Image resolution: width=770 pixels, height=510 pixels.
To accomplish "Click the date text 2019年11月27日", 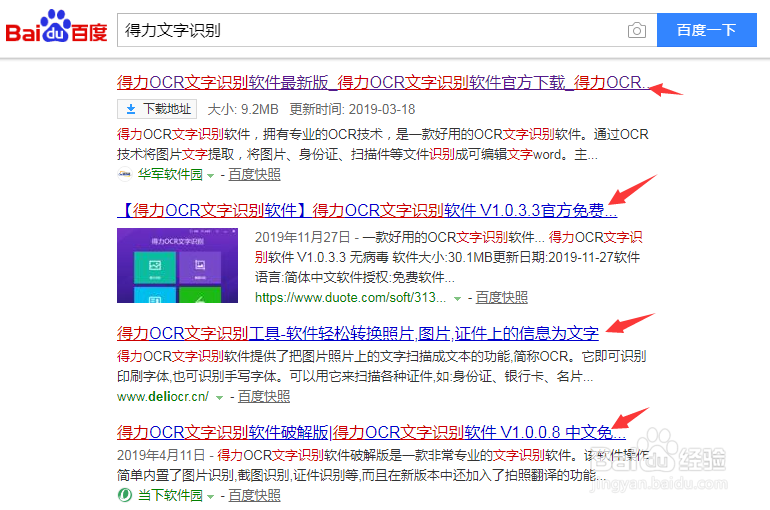I will [302, 237].
